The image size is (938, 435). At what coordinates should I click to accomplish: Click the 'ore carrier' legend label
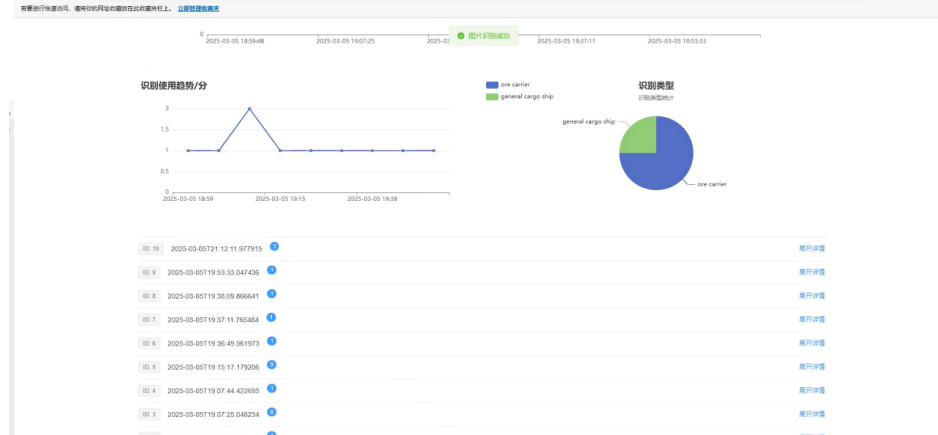pos(513,85)
